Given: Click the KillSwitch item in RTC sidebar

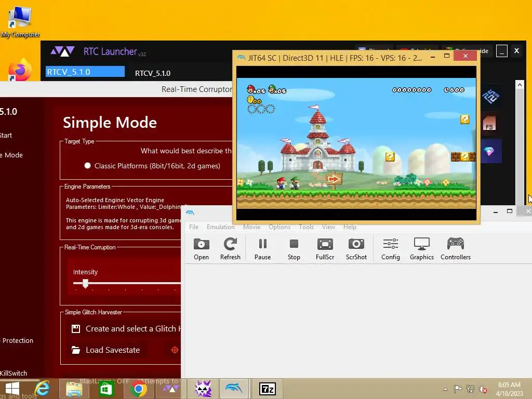Looking at the screenshot, I should pyautogui.click(x=13, y=373).
